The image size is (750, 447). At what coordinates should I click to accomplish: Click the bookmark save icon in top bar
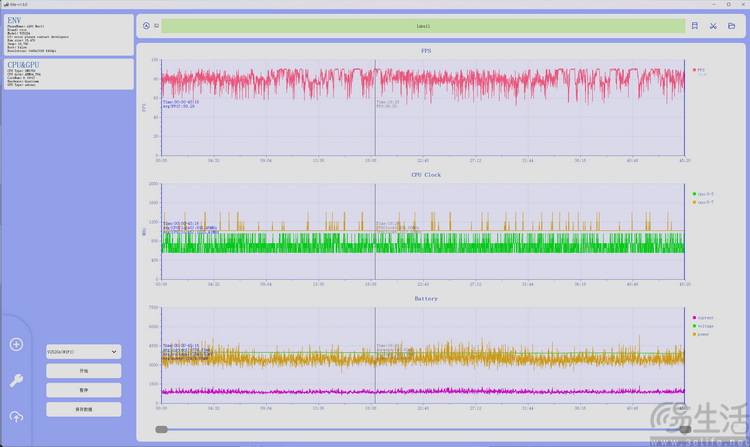694,26
